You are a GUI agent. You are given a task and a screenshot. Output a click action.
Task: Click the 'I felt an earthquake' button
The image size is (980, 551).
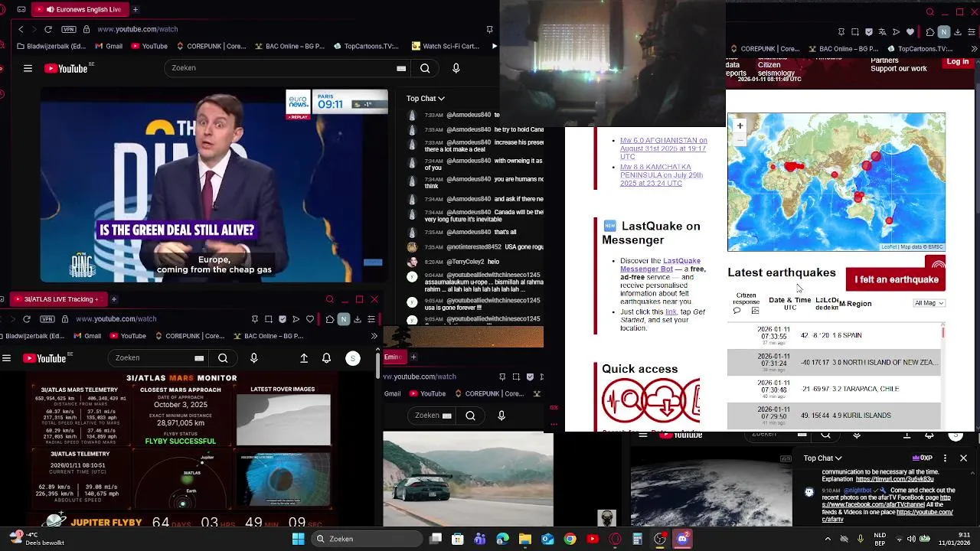pos(896,279)
